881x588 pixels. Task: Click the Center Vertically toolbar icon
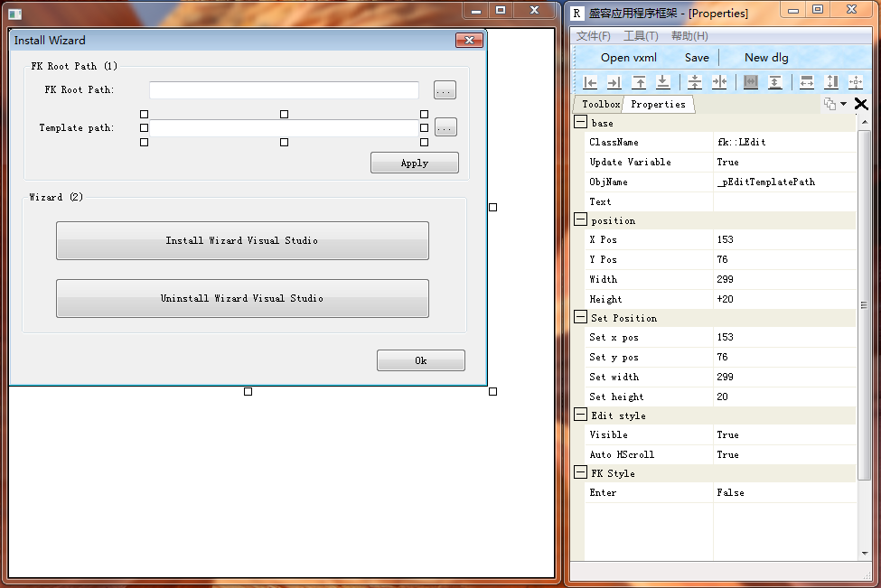pos(695,82)
